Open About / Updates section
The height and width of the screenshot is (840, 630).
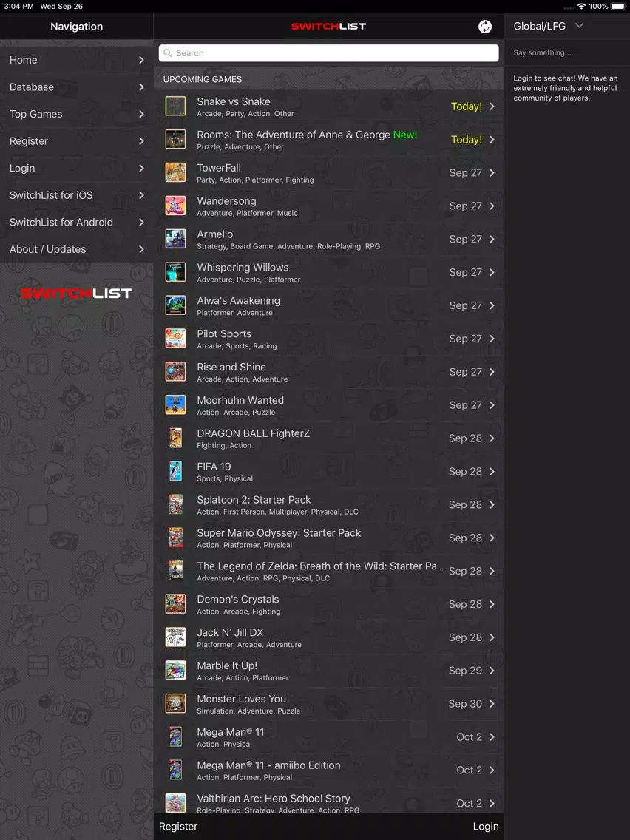point(77,249)
